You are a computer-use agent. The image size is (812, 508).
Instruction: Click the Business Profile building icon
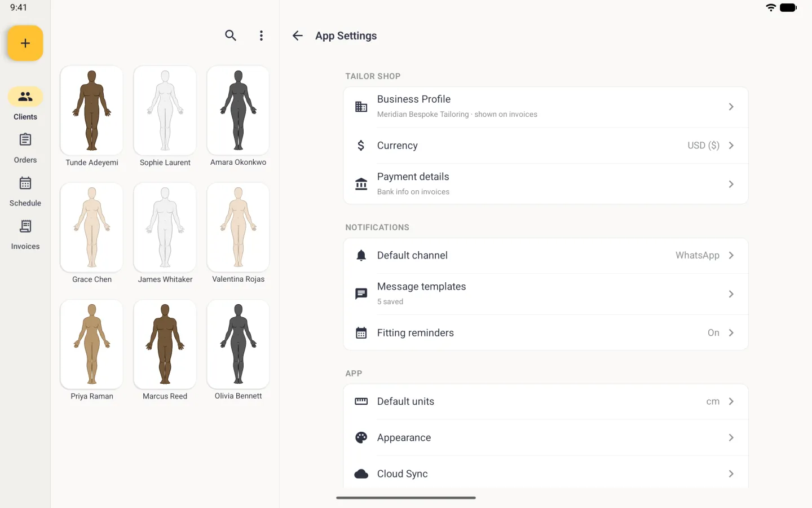pos(361,107)
